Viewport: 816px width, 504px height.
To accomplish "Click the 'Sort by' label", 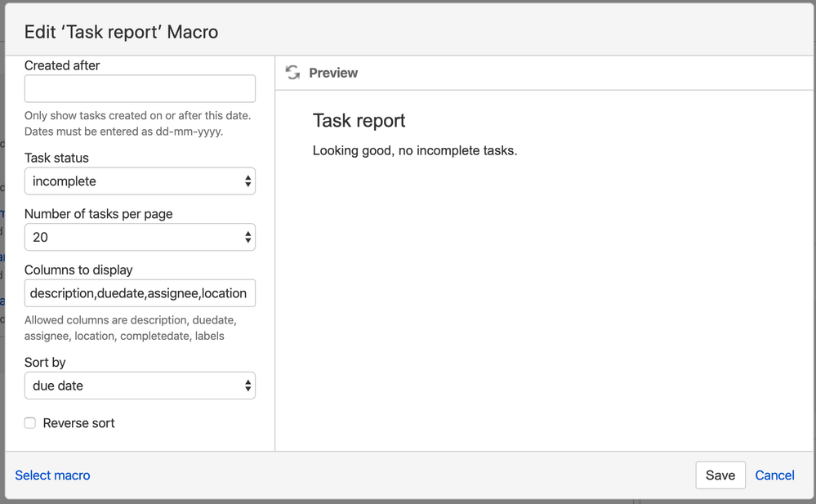I will click(x=45, y=363).
